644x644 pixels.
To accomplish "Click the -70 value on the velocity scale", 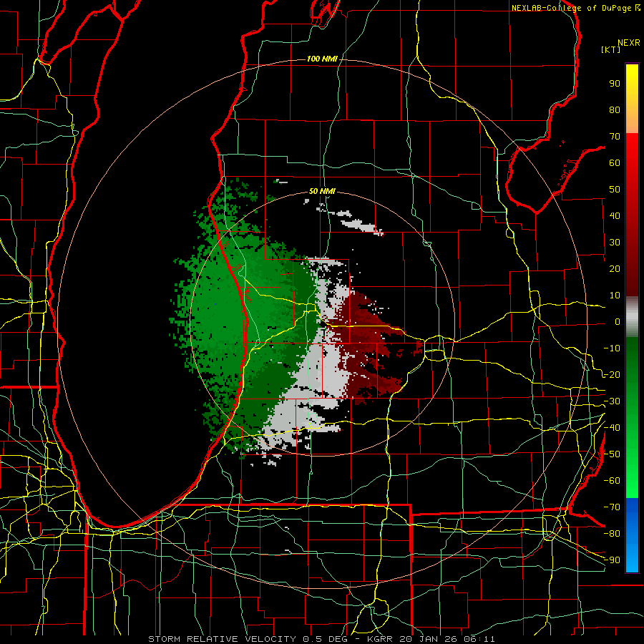I will pyautogui.click(x=612, y=507).
